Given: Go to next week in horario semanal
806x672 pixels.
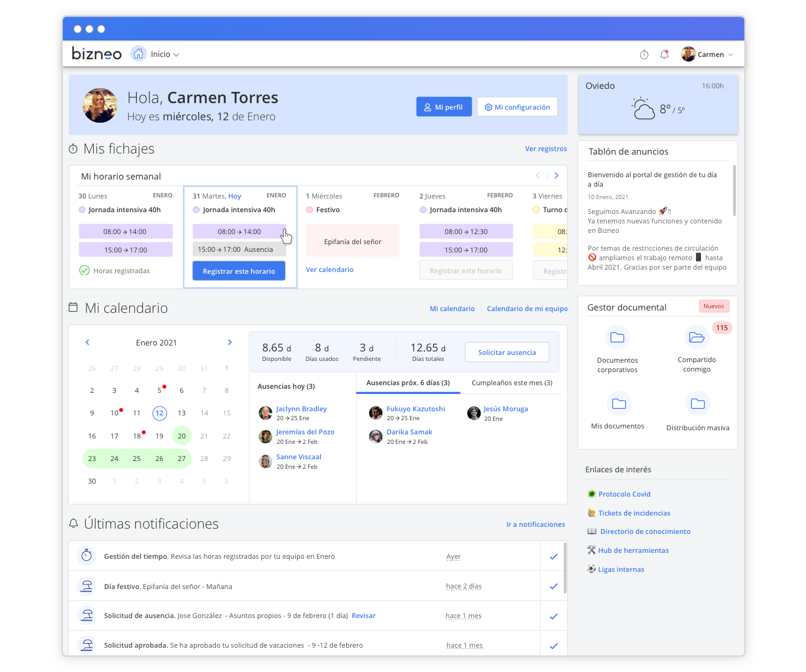Looking at the screenshot, I should pos(556,175).
